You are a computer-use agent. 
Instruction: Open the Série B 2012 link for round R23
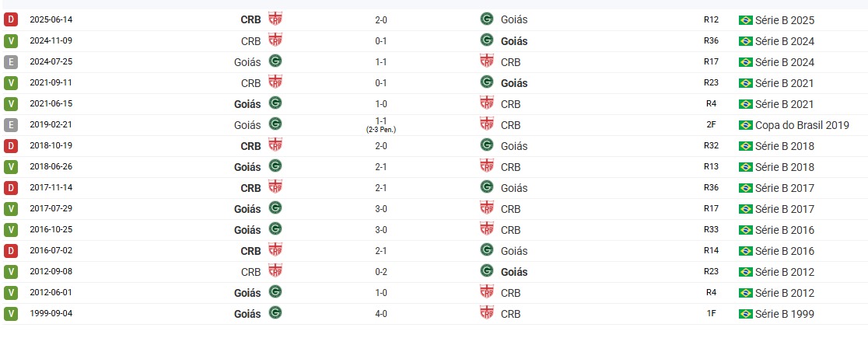point(785,271)
